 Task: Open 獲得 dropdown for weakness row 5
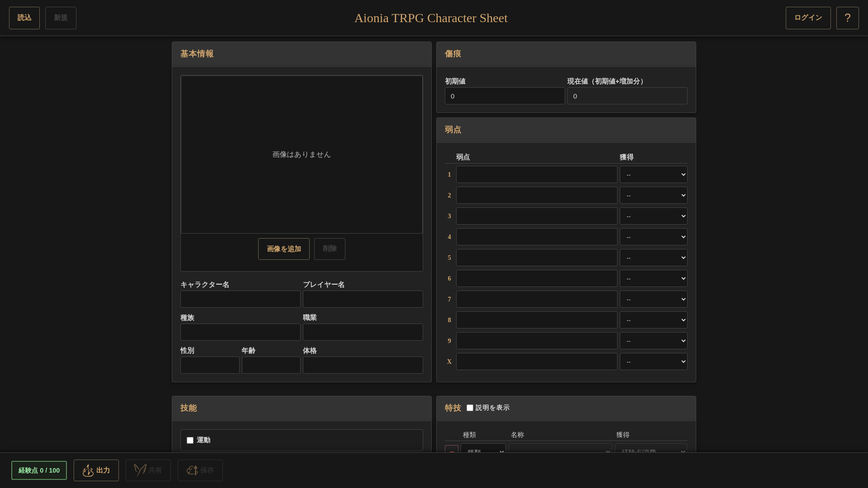coord(654,258)
